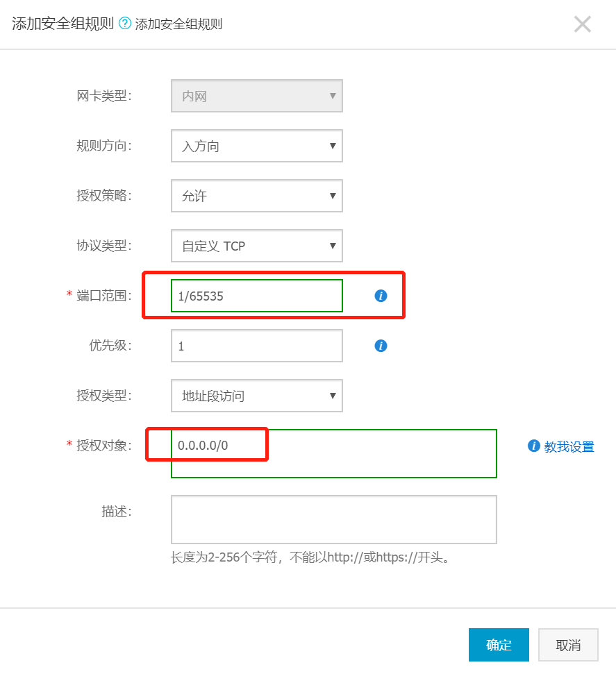The height and width of the screenshot is (674, 616).
Task: Click the 协议类型 label
Action: pyautogui.click(x=104, y=246)
